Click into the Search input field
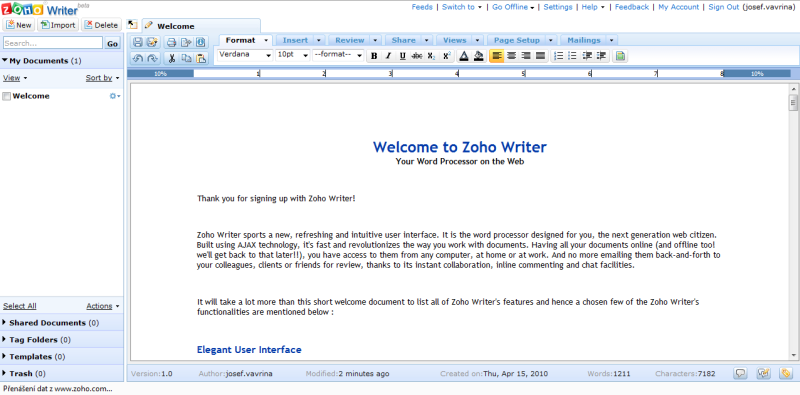 coord(53,43)
